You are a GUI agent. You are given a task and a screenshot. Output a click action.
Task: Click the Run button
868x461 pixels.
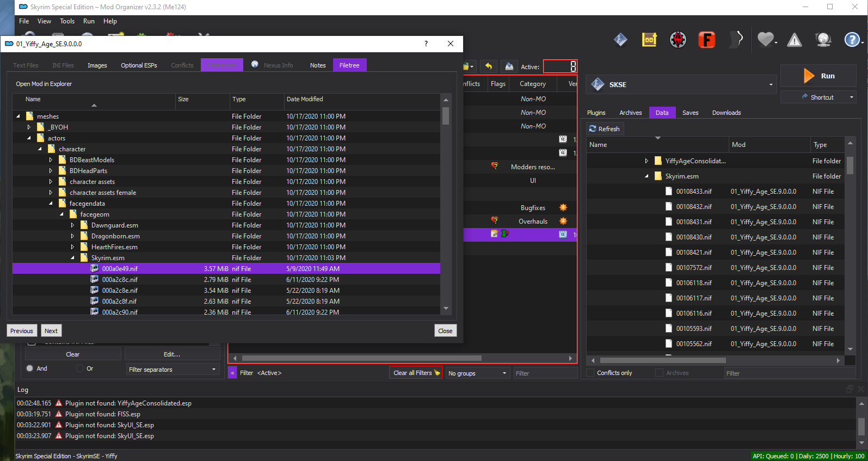point(818,76)
